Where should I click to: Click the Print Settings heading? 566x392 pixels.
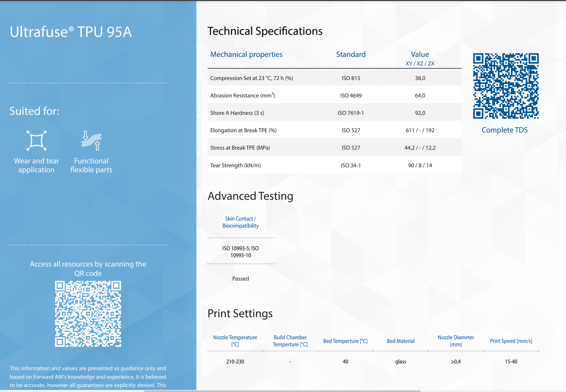click(240, 314)
